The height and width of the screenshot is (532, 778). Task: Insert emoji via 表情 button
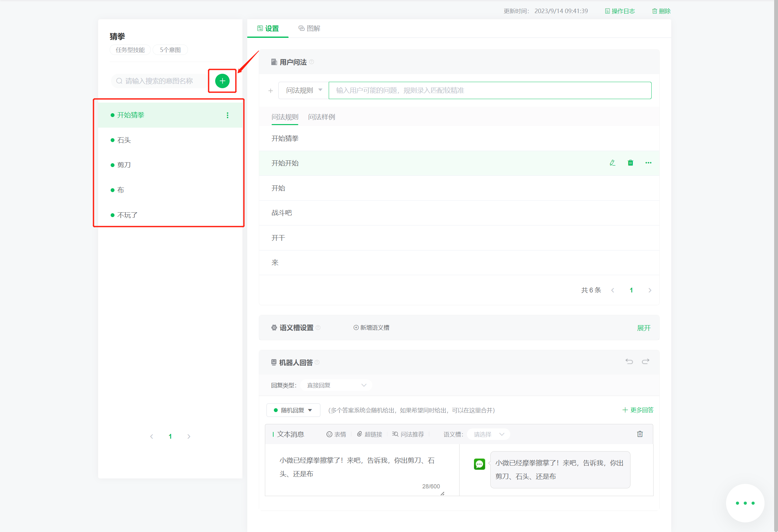coord(336,434)
